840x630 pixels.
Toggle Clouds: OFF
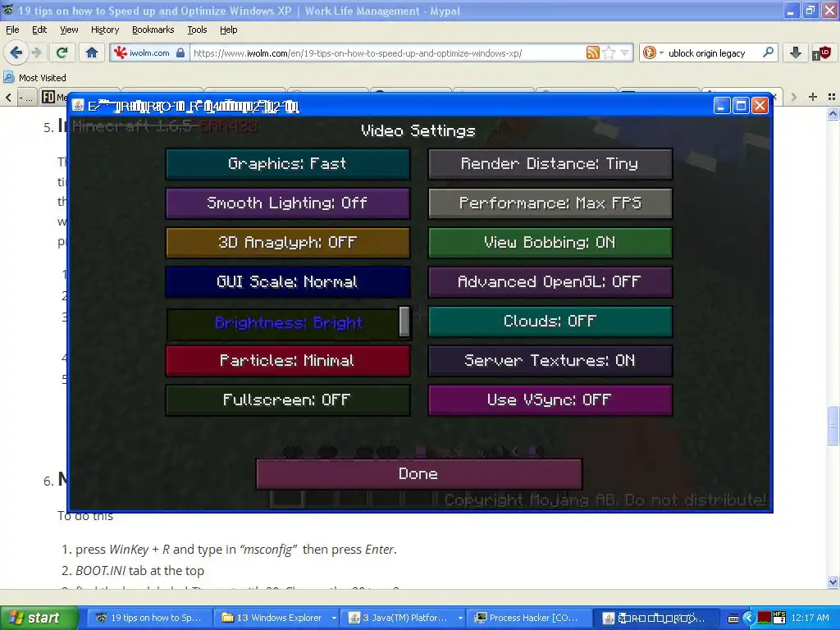point(550,322)
